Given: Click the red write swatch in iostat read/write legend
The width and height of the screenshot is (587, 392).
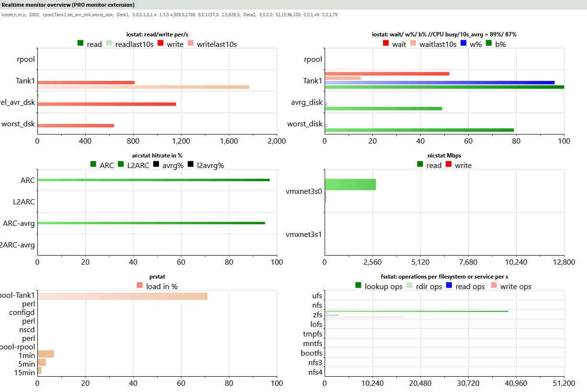Looking at the screenshot, I should tap(160, 44).
